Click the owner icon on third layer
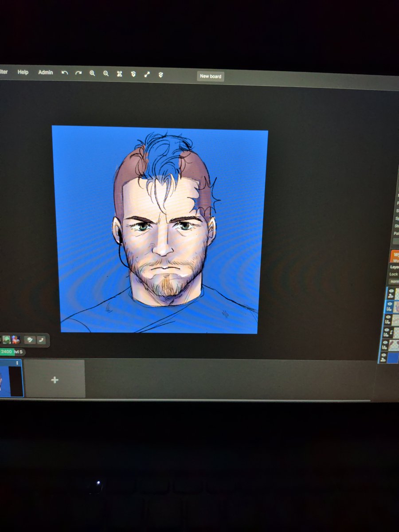The image size is (399, 532). pos(388,322)
